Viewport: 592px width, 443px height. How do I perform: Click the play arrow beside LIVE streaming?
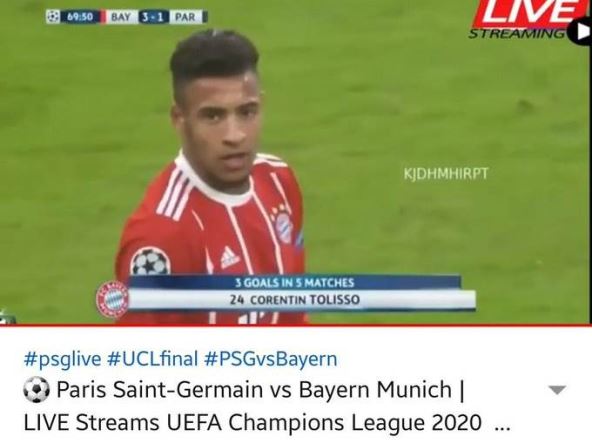pos(580,31)
